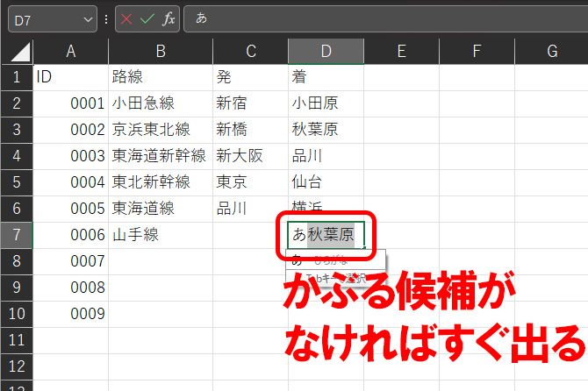Select the cell containing 0006
588x391 pixels.
[70, 235]
